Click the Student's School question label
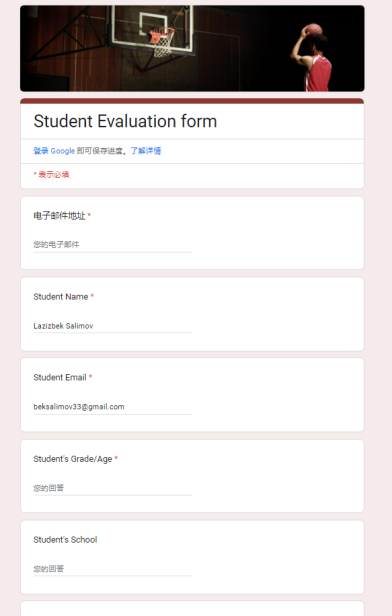Image resolution: width=392 pixels, height=616 pixels. pos(65,540)
